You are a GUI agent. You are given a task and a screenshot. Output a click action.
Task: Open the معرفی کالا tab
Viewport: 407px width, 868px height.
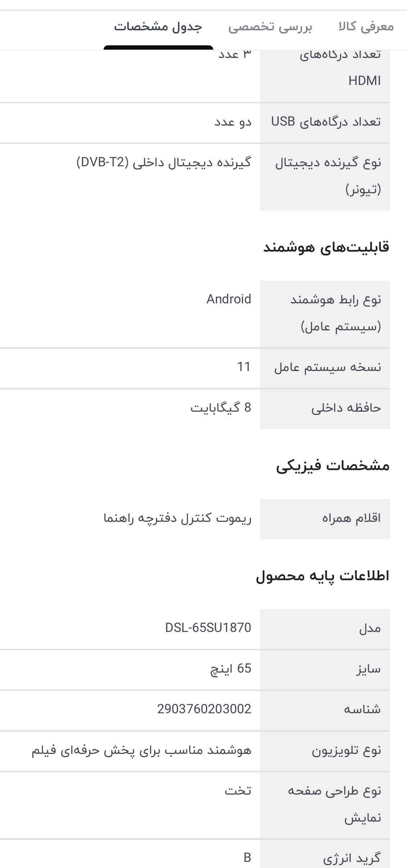[x=366, y=27]
